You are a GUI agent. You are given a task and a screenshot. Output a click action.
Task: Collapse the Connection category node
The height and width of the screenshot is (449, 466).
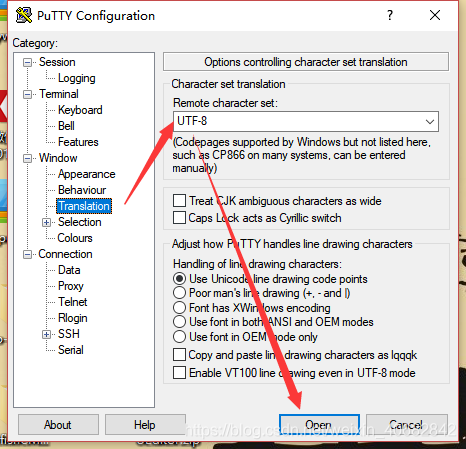click(27, 254)
